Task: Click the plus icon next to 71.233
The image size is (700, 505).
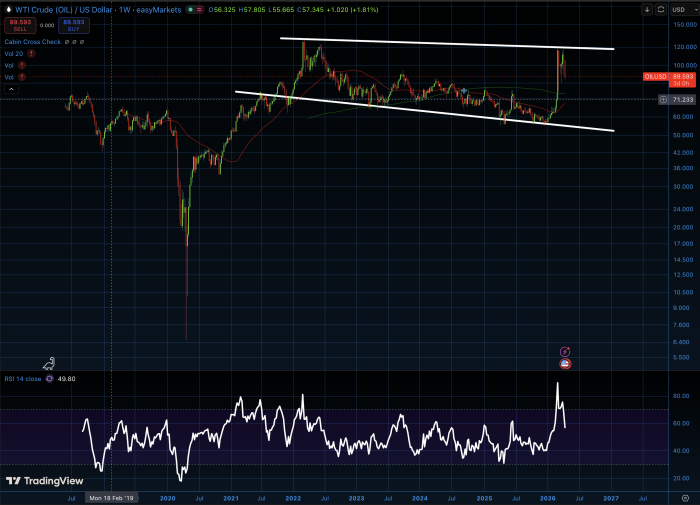Action: pos(664,100)
